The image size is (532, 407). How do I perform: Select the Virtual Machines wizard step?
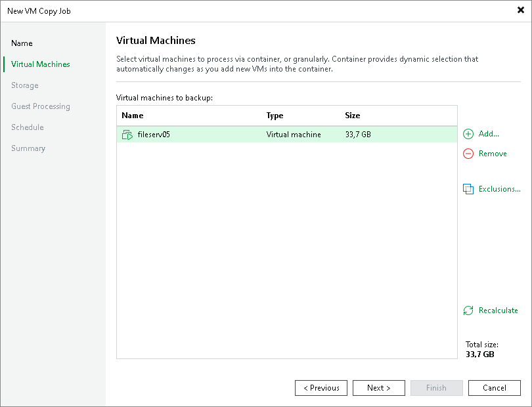(x=40, y=64)
